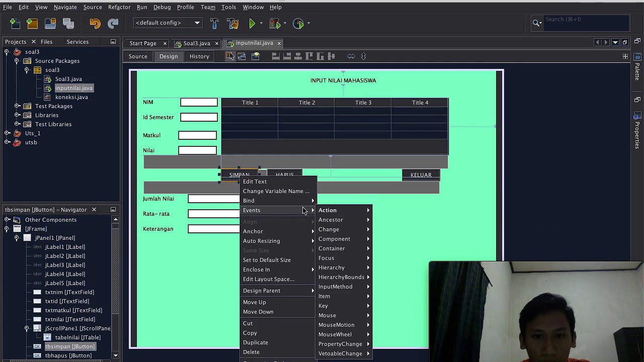Click the Redo toolbar icon
Screen dimensions: 644x362
pyautogui.click(x=113, y=23)
